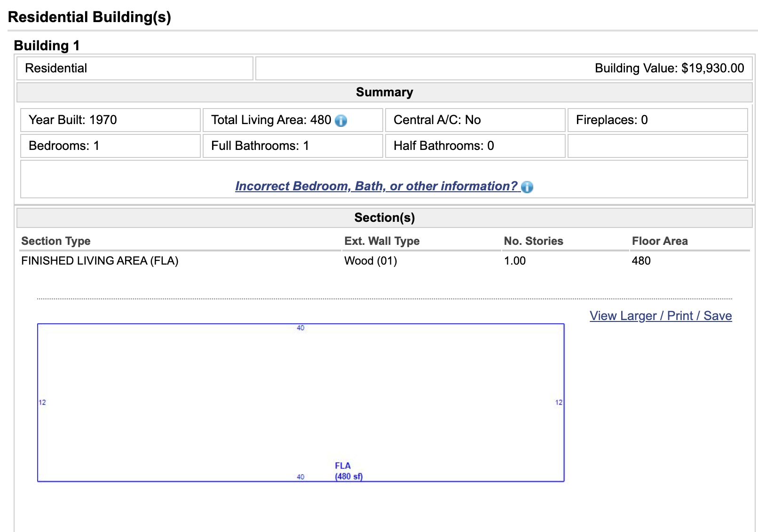Click the No. Stories column header
Viewport: 758px width, 532px height.
(533, 241)
